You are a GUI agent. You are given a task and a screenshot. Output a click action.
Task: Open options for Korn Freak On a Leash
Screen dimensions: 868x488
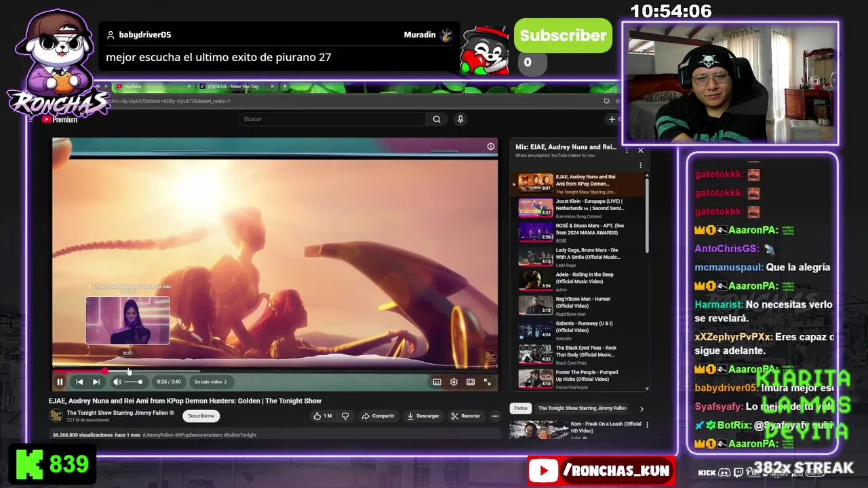(647, 424)
